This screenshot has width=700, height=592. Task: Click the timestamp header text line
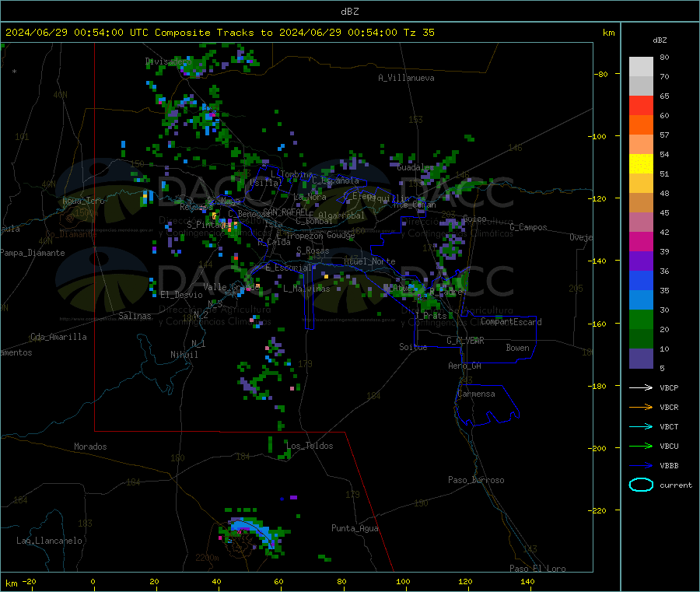coord(219,33)
